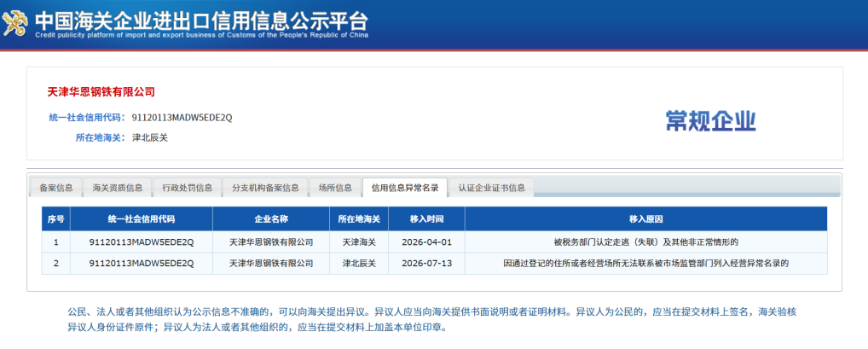Click the sequence number 2 cell

(x=56, y=263)
